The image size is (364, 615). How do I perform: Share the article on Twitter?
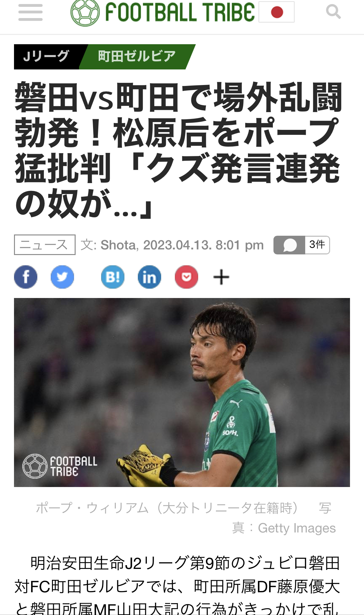coord(62,277)
